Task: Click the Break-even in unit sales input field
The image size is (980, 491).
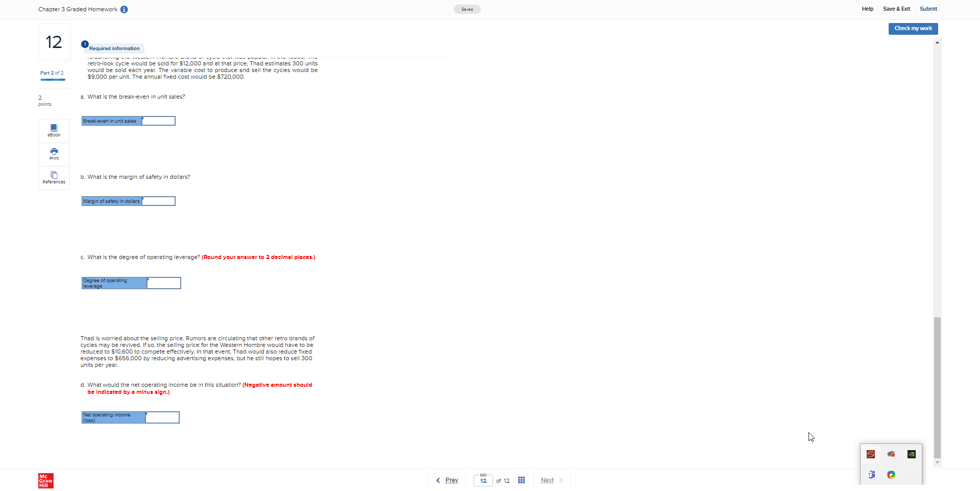Action: pos(159,121)
